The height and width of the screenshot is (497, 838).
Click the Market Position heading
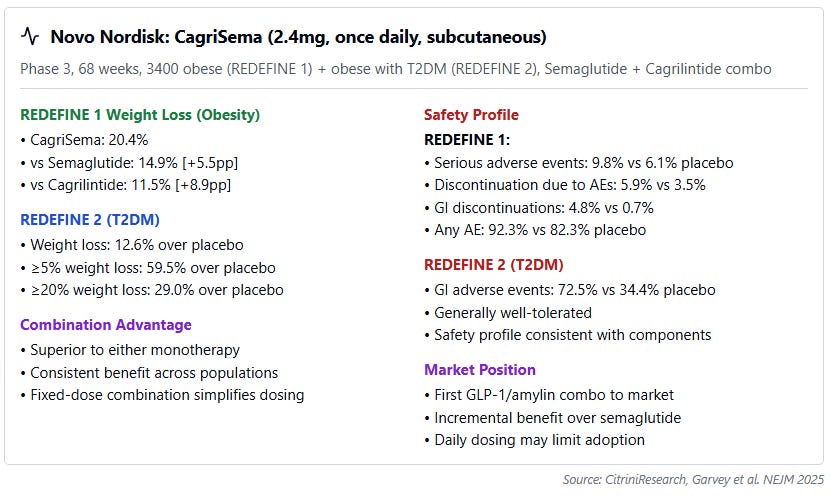[x=480, y=370]
